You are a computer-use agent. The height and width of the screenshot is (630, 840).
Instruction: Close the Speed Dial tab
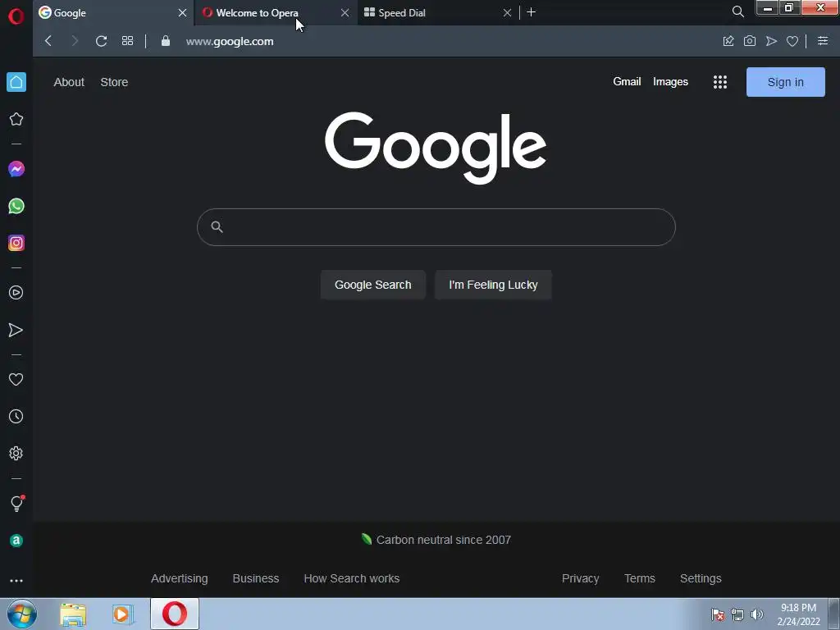click(507, 13)
